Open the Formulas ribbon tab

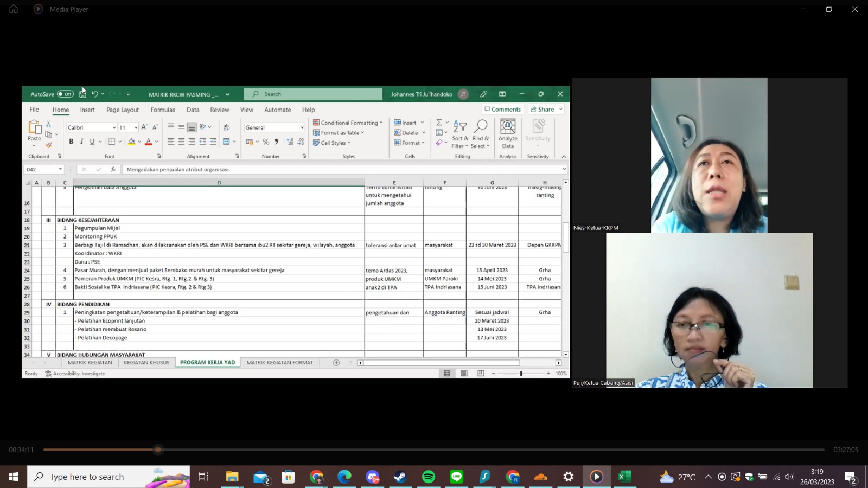pos(163,110)
